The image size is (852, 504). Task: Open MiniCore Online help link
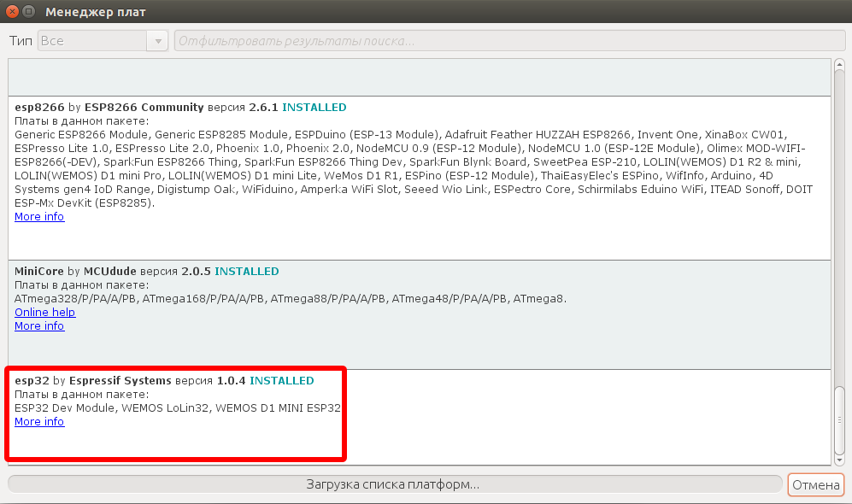click(x=44, y=313)
